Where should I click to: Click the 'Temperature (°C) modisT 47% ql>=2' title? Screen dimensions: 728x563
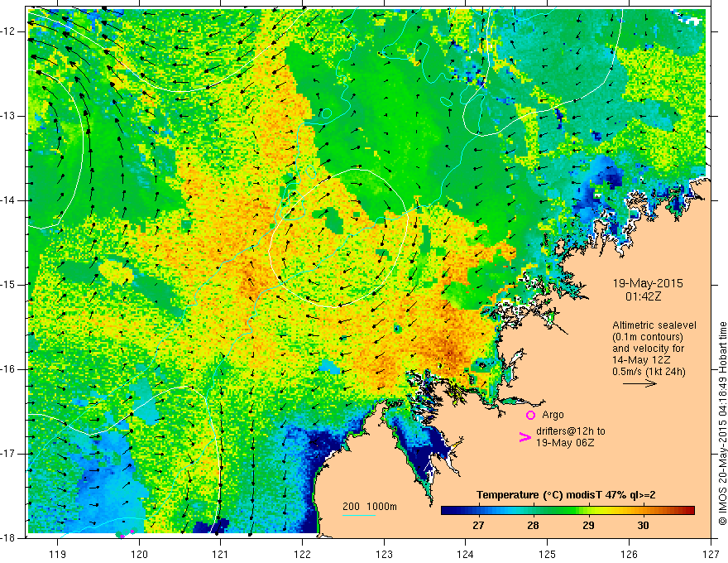point(566,495)
